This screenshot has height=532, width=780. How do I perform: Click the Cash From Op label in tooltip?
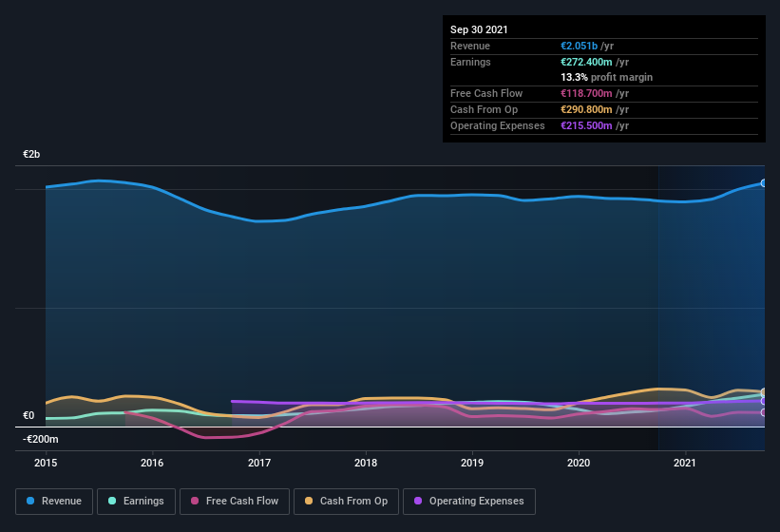484,109
